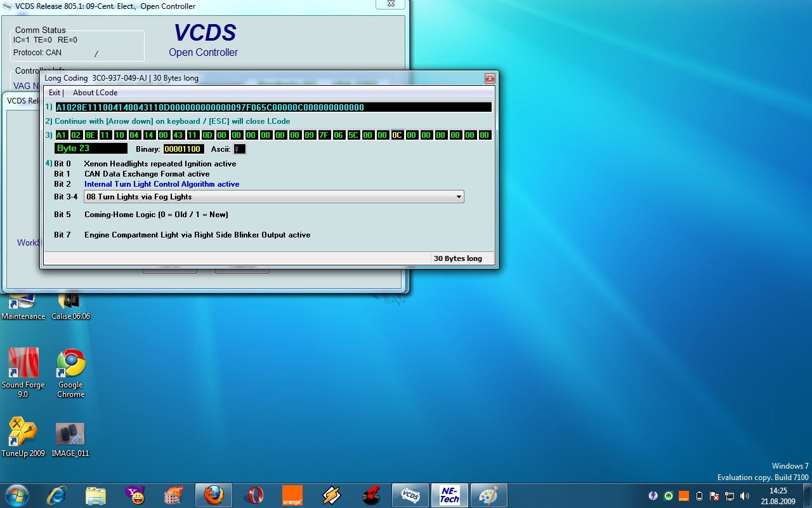Open the Orange app in taskbar

click(x=292, y=495)
